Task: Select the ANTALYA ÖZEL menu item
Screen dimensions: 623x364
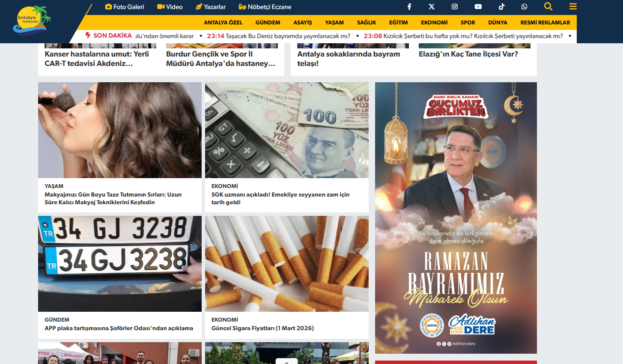Action: coord(223,23)
